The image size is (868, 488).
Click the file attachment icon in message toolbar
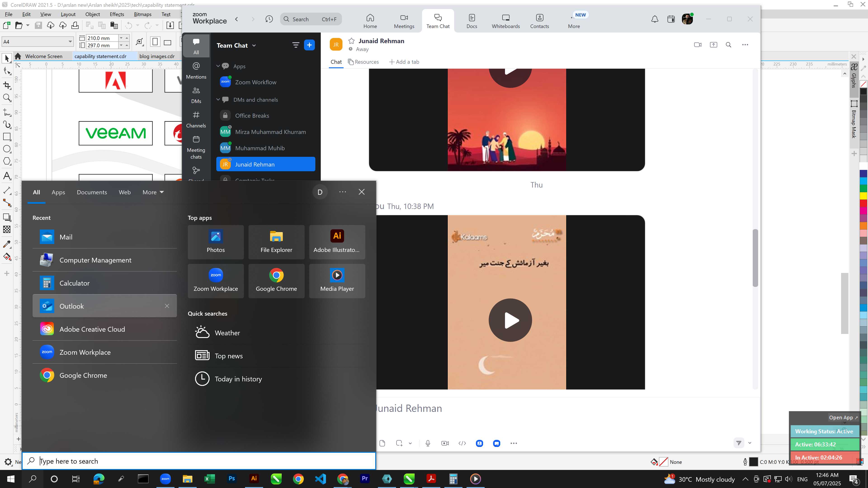[382, 443]
